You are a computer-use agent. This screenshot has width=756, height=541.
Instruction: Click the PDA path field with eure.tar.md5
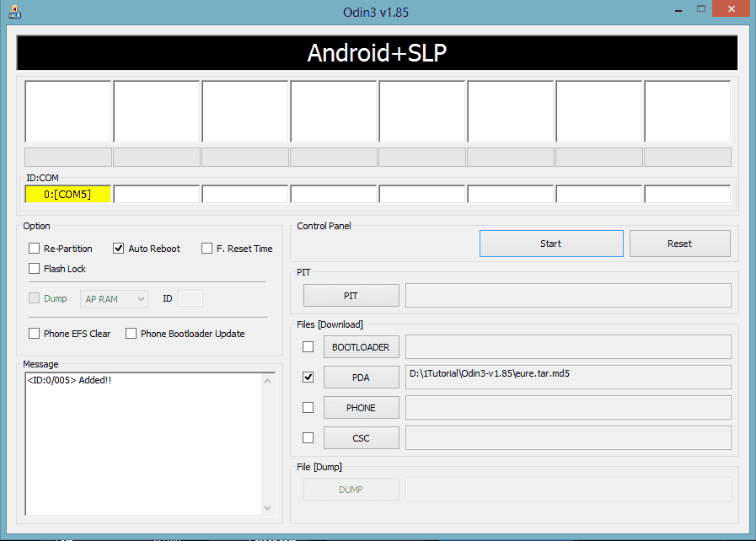(x=568, y=377)
